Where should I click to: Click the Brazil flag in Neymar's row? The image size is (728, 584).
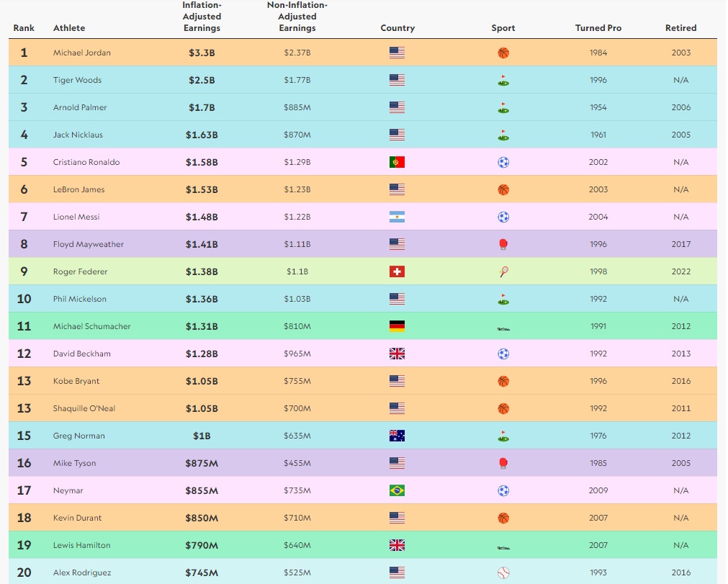click(397, 490)
